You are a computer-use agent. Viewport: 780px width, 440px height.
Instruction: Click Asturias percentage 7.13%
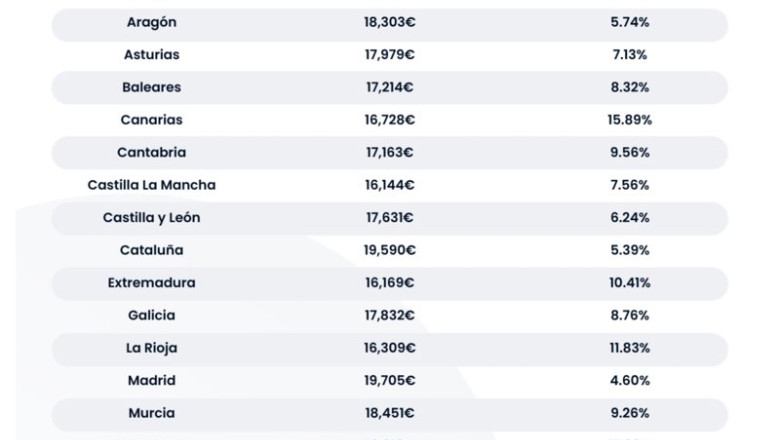click(x=630, y=55)
